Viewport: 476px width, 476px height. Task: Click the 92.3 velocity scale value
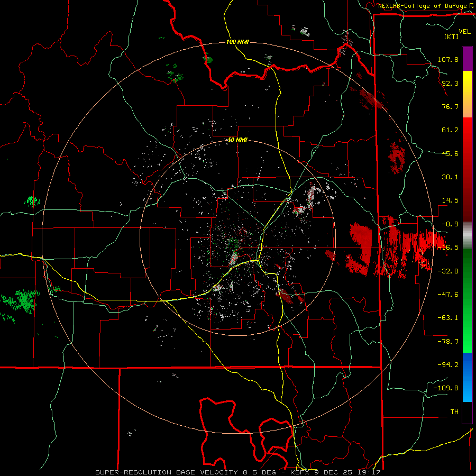[x=450, y=83]
